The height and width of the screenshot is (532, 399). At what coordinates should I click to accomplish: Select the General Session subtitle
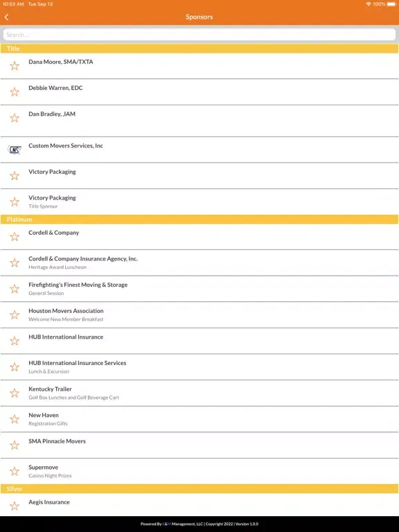pos(46,294)
